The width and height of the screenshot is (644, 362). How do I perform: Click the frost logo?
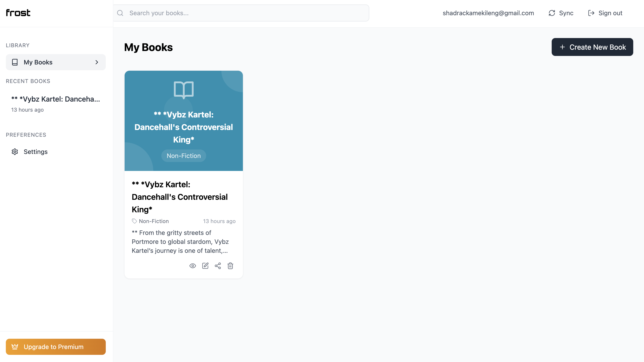18,13
